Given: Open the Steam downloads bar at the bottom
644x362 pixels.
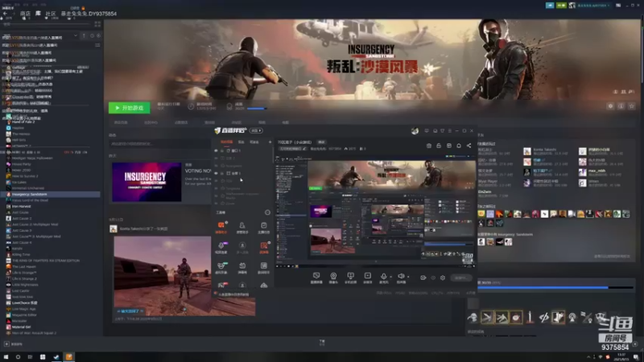Looking at the screenshot, I should point(322,343).
